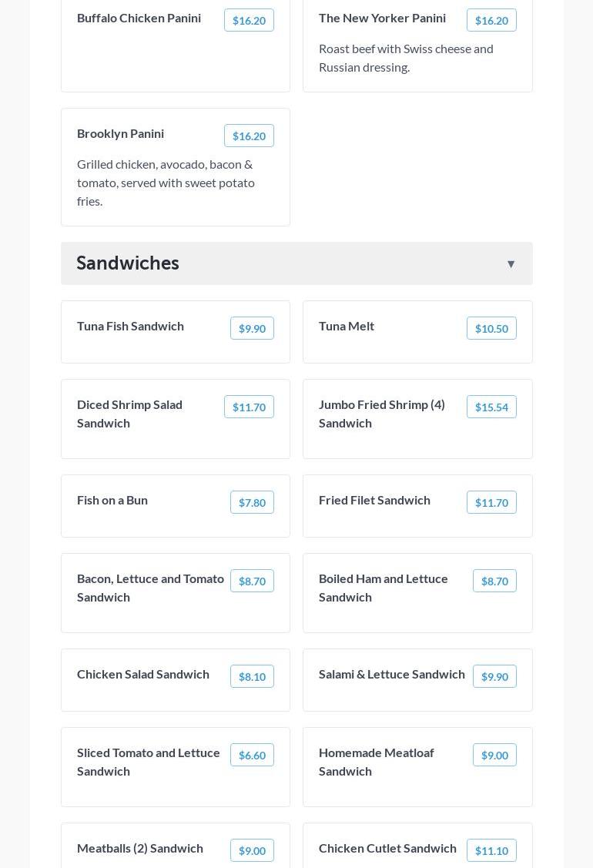Select the Sliced Tomato and Lettuce Sandwich

(149, 762)
